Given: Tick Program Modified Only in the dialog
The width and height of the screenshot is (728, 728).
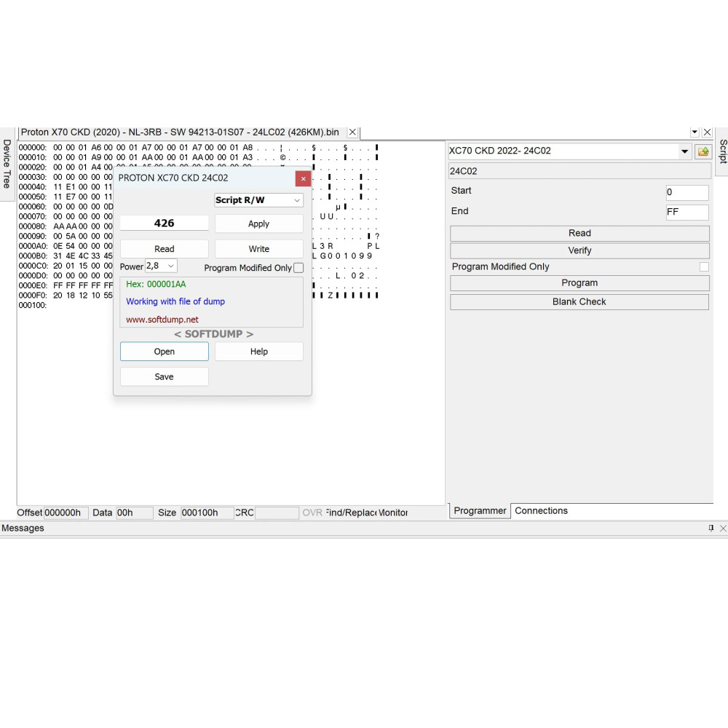Looking at the screenshot, I should [298, 268].
